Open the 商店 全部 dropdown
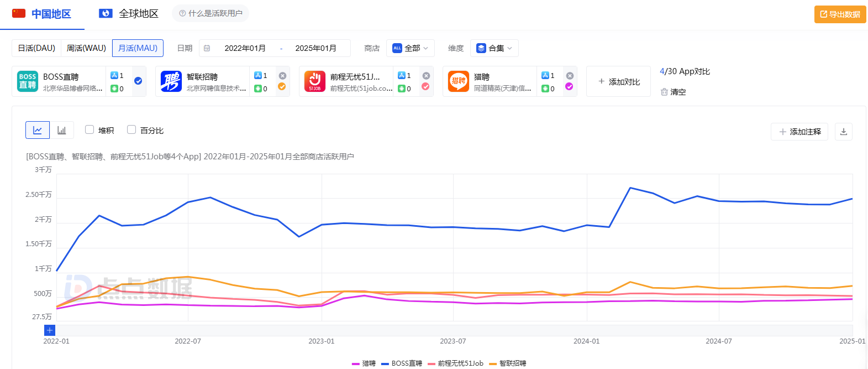This screenshot has width=868, height=369. click(411, 48)
